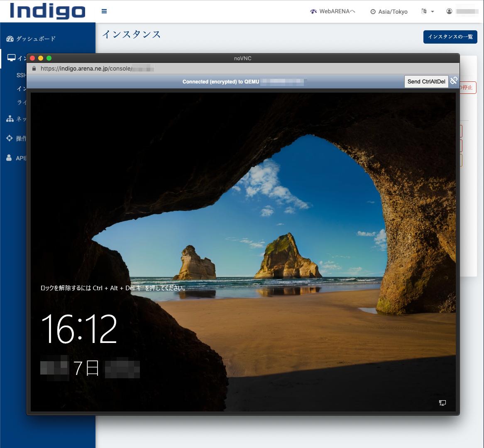This screenshot has width=484, height=448.
Task: Select the Asia/Tokyo timezone setting
Action: click(389, 12)
